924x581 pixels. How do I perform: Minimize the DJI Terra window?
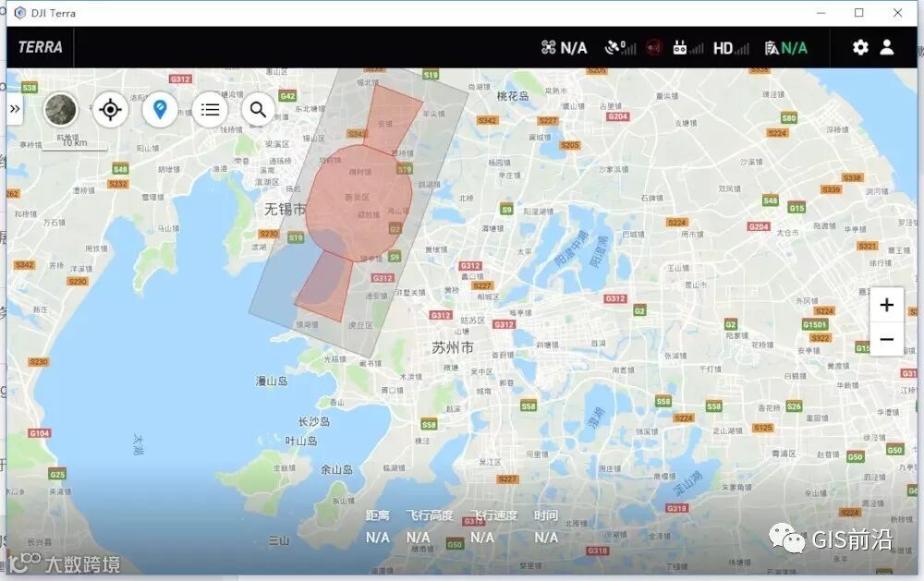(x=821, y=12)
